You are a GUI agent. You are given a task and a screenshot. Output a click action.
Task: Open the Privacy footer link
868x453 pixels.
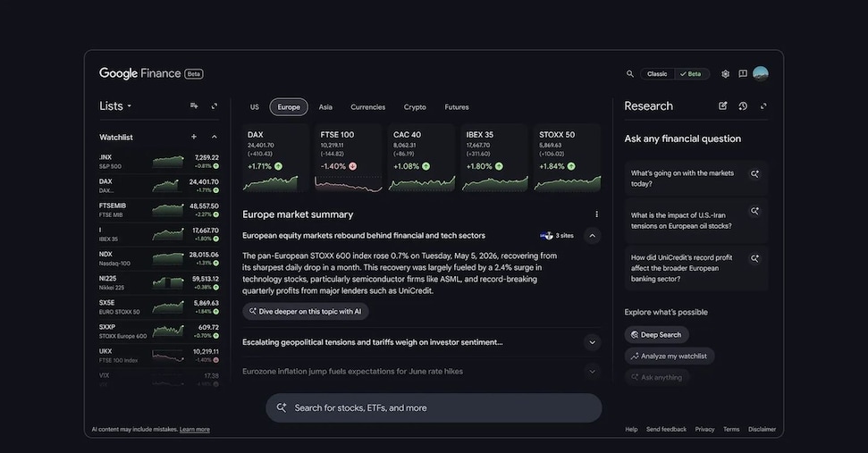pos(704,429)
